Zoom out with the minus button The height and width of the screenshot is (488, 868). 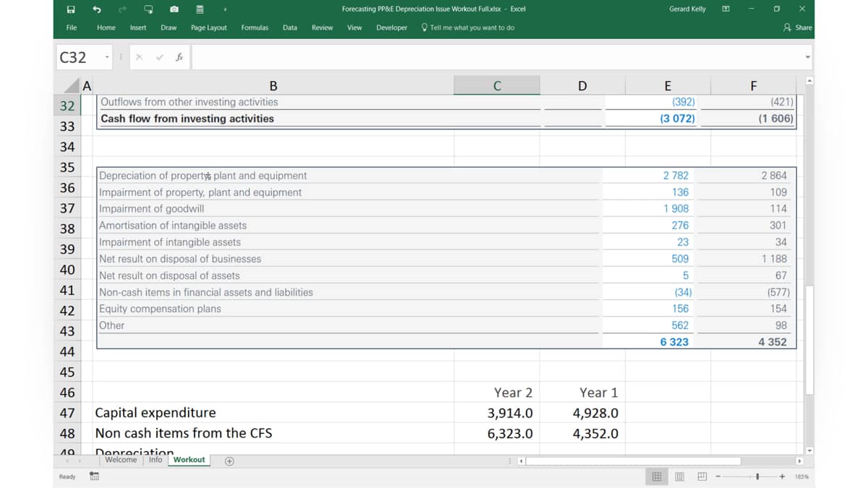pyautogui.click(x=718, y=476)
